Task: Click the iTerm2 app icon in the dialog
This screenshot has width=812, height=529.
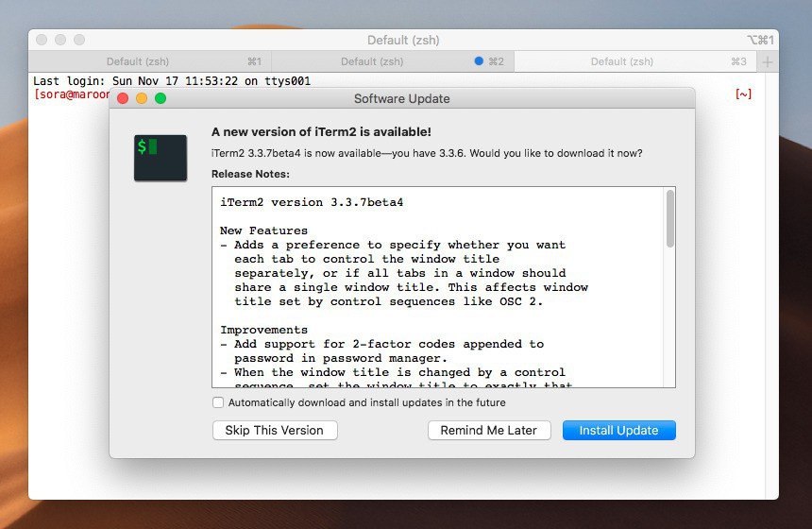Action: 161,158
